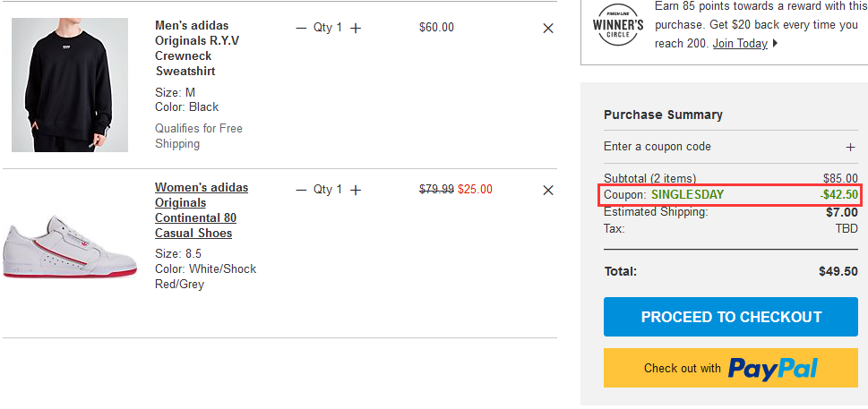
Task: Check out with PayPal button
Action: 731,368
